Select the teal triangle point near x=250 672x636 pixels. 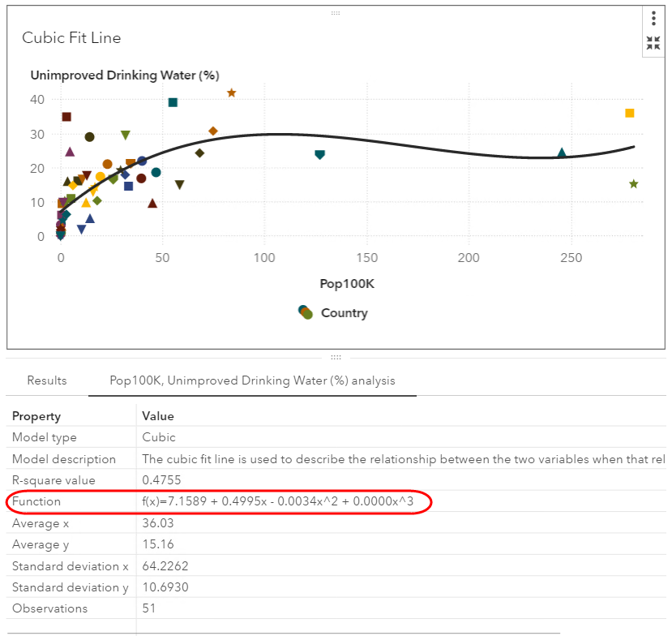[x=562, y=153]
